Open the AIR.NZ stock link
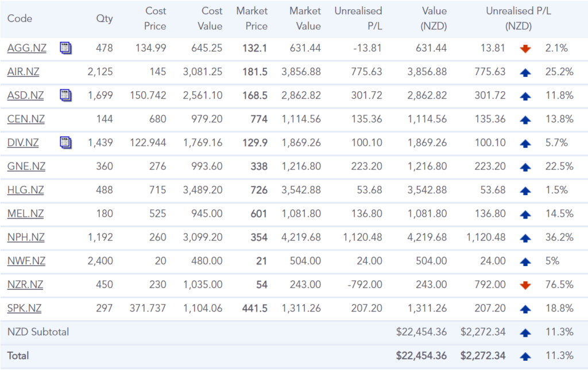The height and width of the screenshot is (370, 588). tap(24, 72)
